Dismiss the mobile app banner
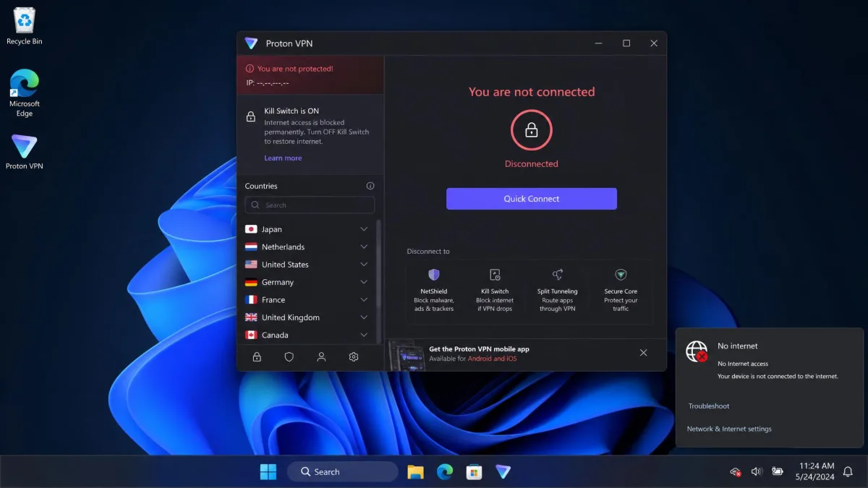Viewport: 868px width, 488px height. [644, 353]
